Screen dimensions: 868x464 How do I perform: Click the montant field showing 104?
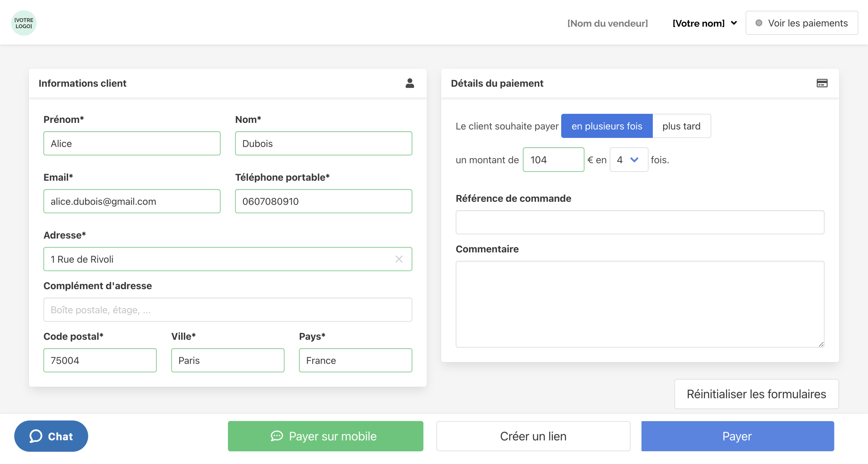554,160
